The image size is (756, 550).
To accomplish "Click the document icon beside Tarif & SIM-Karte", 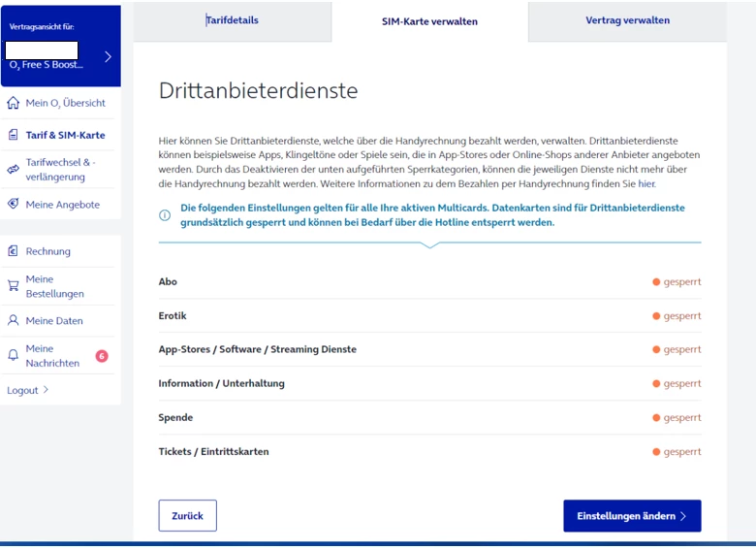I will click(13, 135).
